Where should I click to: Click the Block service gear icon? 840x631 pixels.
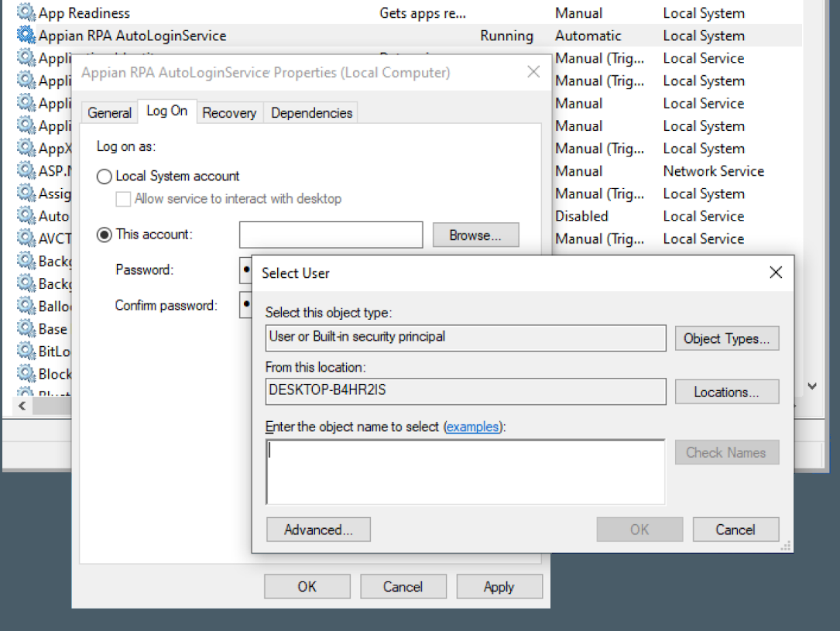[26, 373]
